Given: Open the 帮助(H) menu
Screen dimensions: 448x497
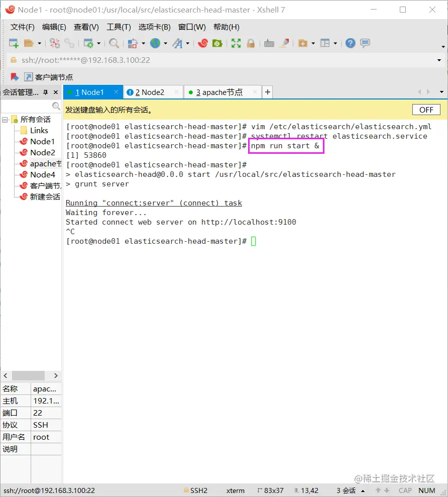Looking at the screenshot, I should [226, 27].
